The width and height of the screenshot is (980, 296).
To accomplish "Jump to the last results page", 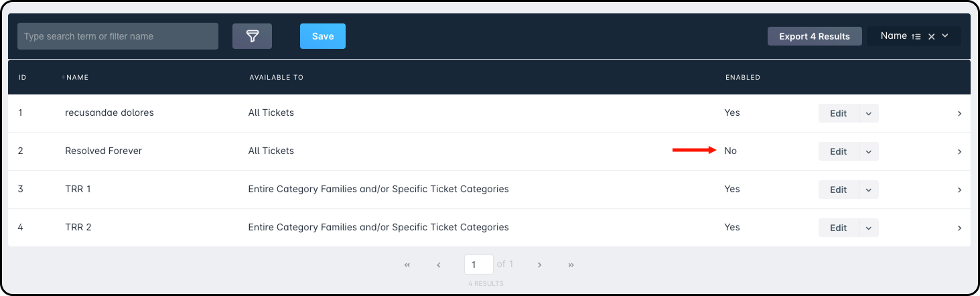I will click(x=571, y=265).
